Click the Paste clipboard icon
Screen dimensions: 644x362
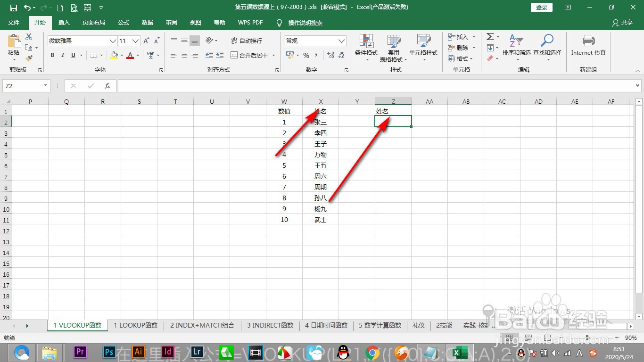click(14, 41)
